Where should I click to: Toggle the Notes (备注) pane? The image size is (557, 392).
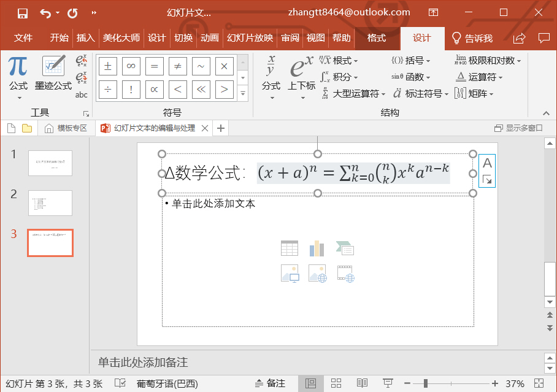269,383
